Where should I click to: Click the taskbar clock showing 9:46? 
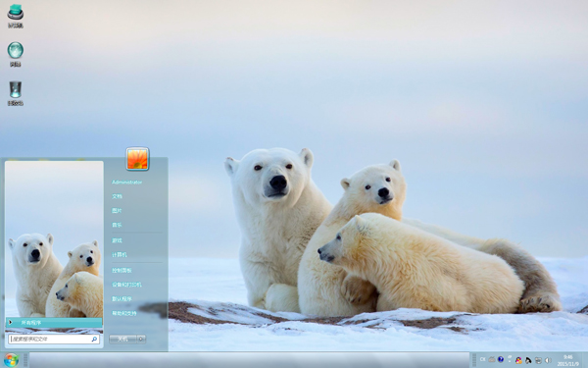click(567, 360)
